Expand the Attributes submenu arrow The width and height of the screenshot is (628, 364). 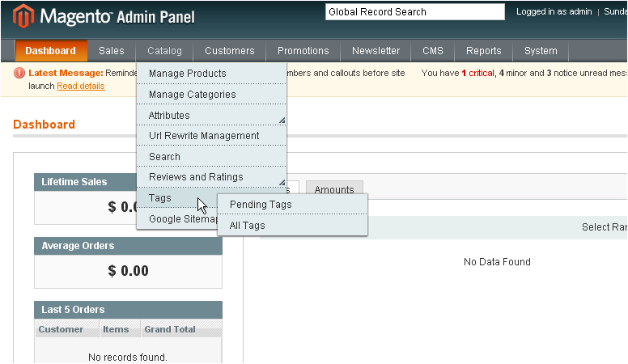coord(282,121)
